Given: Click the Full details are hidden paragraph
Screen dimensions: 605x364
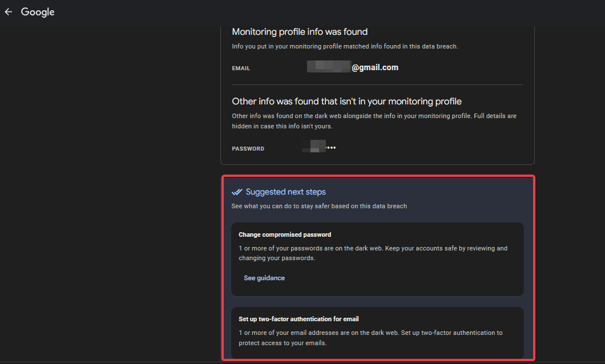Looking at the screenshot, I should (x=374, y=121).
